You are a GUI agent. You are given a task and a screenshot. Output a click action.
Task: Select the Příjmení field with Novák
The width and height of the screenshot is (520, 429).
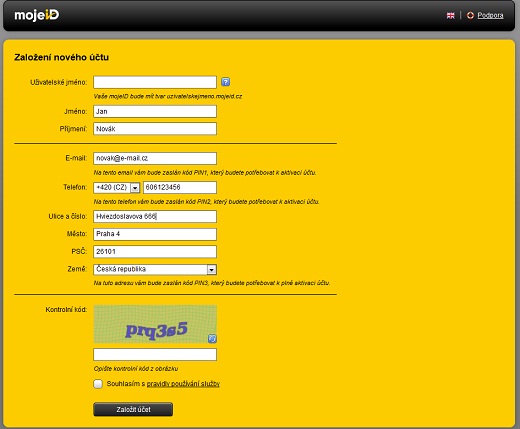155,129
